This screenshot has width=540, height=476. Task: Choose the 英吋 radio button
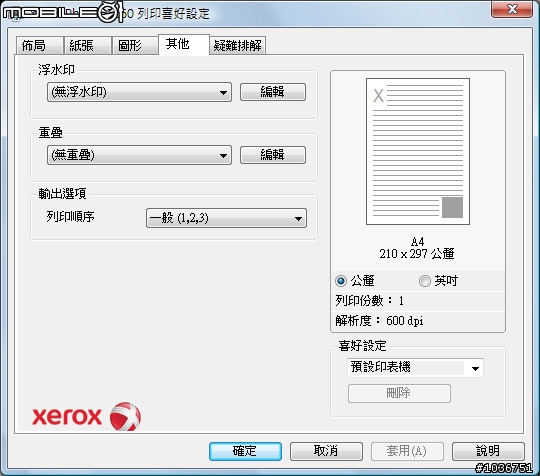tap(425, 281)
